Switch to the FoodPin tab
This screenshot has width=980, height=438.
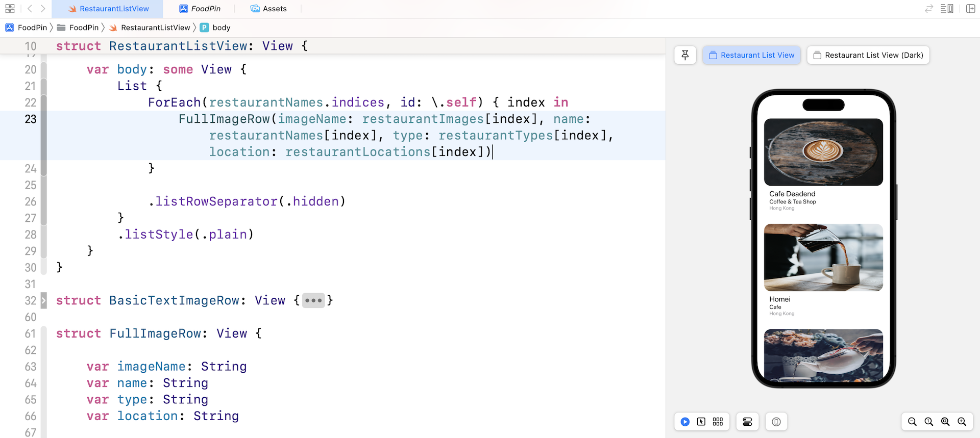coord(200,9)
